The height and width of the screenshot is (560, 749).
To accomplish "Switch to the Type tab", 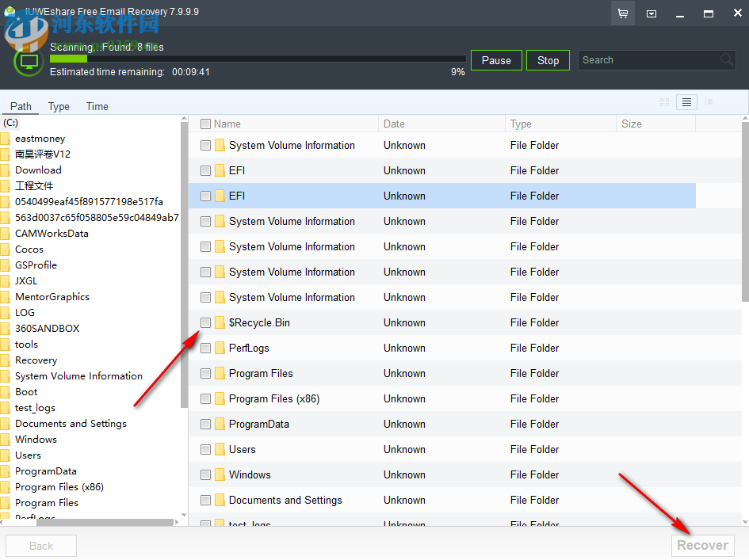I will pos(57,105).
